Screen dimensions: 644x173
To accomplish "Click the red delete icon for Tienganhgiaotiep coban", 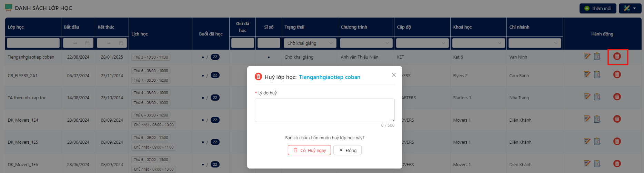I will pyautogui.click(x=617, y=56).
